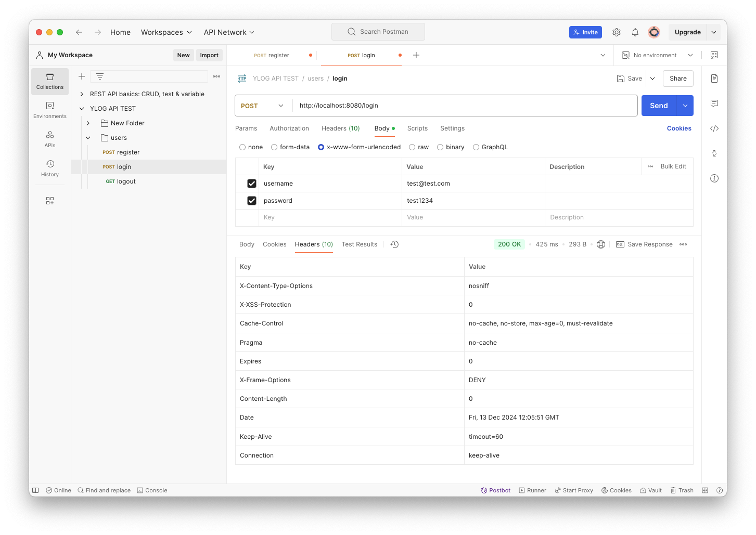756x535 pixels.
Task: Open the environment quick look icon
Action: click(714, 55)
